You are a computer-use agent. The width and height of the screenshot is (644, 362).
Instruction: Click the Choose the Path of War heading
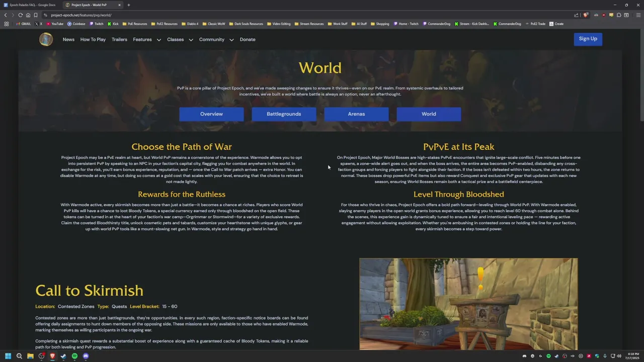tap(182, 147)
